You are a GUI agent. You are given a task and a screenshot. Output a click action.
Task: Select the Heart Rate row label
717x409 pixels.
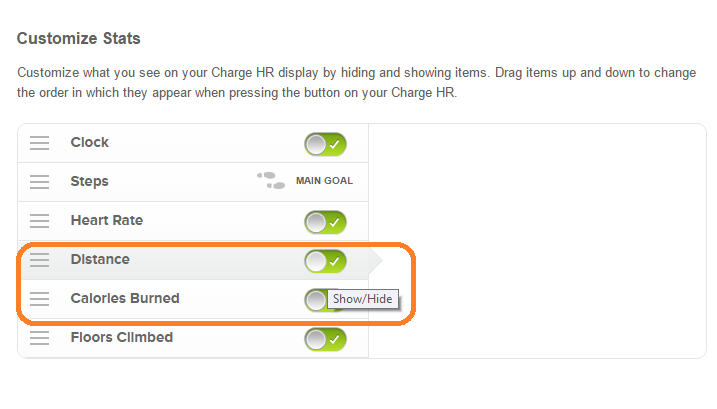point(107,220)
